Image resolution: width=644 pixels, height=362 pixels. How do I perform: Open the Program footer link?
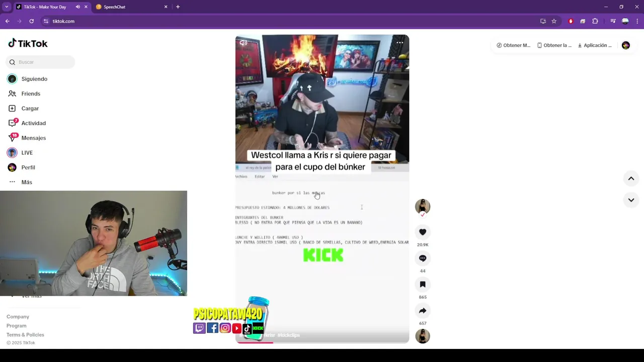(16, 326)
